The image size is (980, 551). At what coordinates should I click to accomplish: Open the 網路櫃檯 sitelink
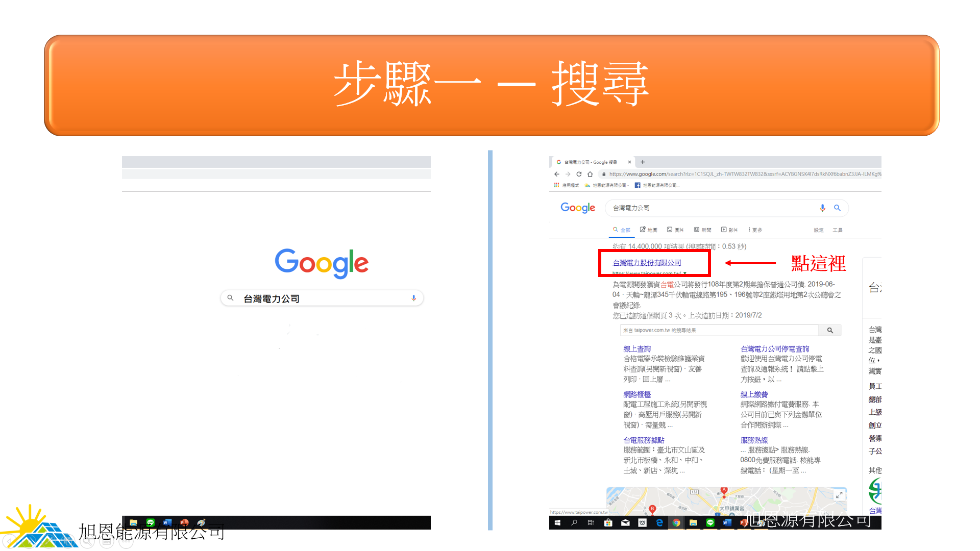[637, 394]
